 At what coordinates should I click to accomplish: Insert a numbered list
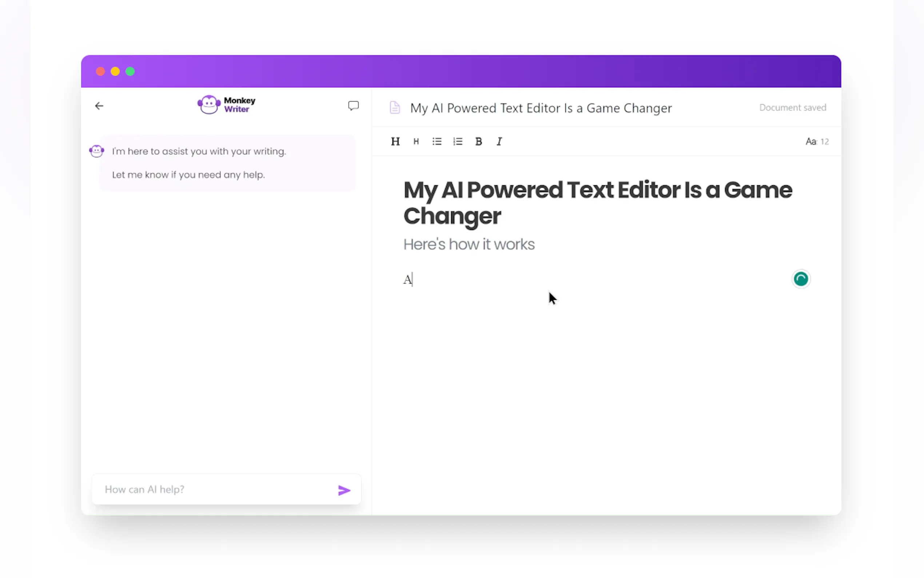click(x=458, y=142)
